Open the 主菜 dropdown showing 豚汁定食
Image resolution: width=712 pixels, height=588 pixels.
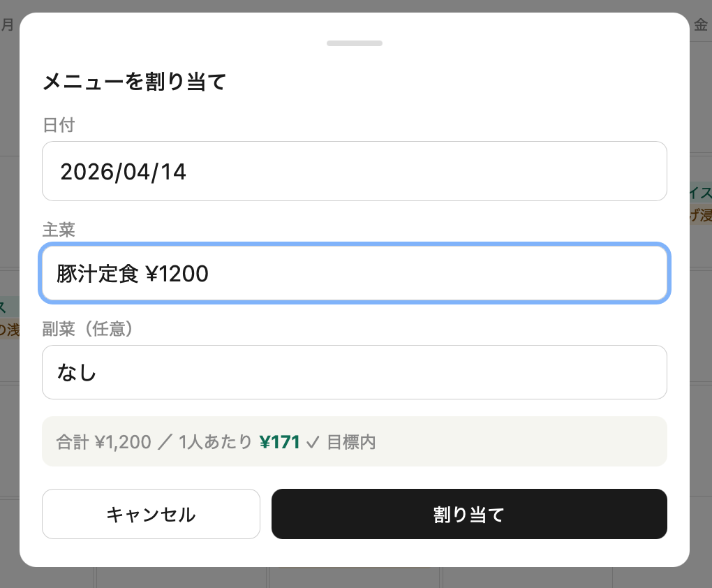(355, 274)
